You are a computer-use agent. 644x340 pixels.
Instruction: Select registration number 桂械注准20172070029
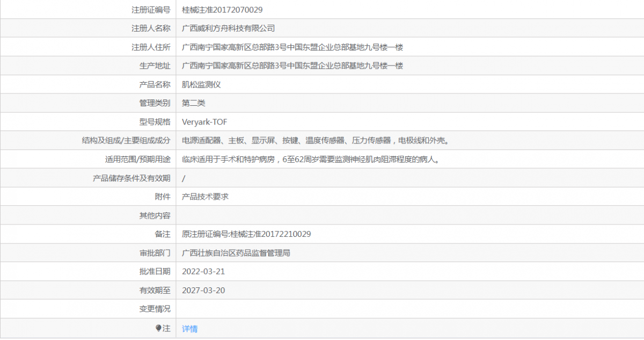pyautogui.click(x=222, y=10)
